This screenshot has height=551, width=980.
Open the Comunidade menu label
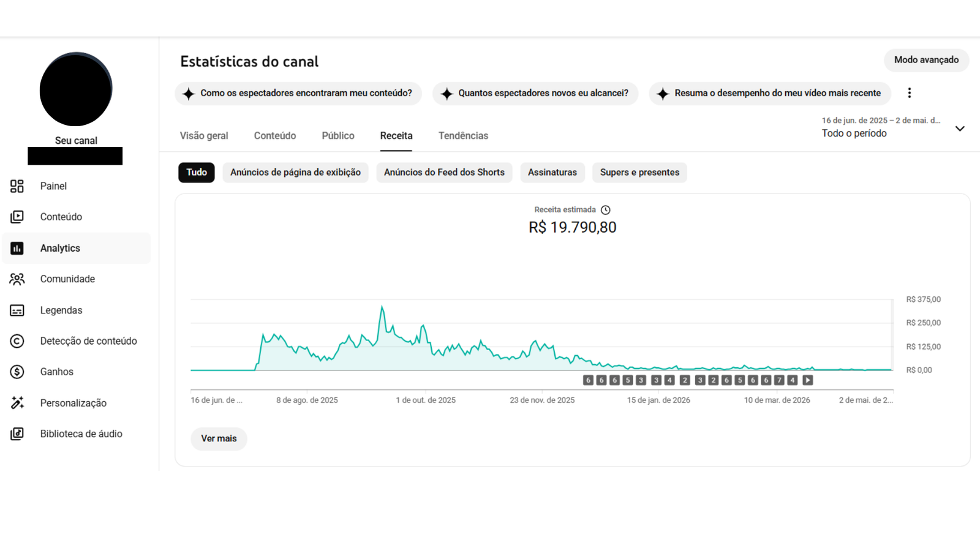[x=67, y=279]
